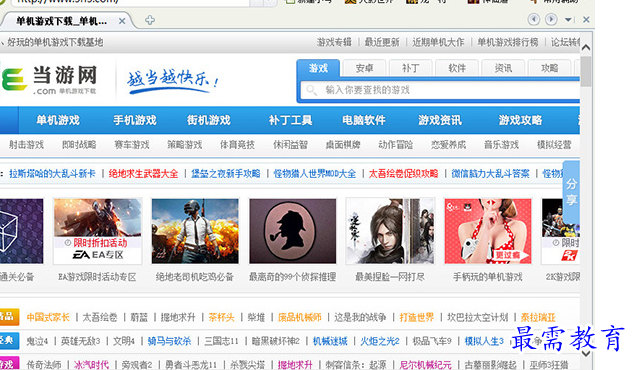Select the 游戏 search tab
This screenshot has width=633, height=370.
click(x=319, y=68)
